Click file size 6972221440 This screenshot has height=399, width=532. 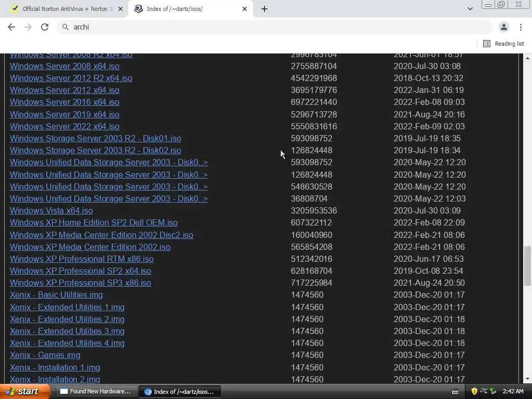[x=314, y=102]
